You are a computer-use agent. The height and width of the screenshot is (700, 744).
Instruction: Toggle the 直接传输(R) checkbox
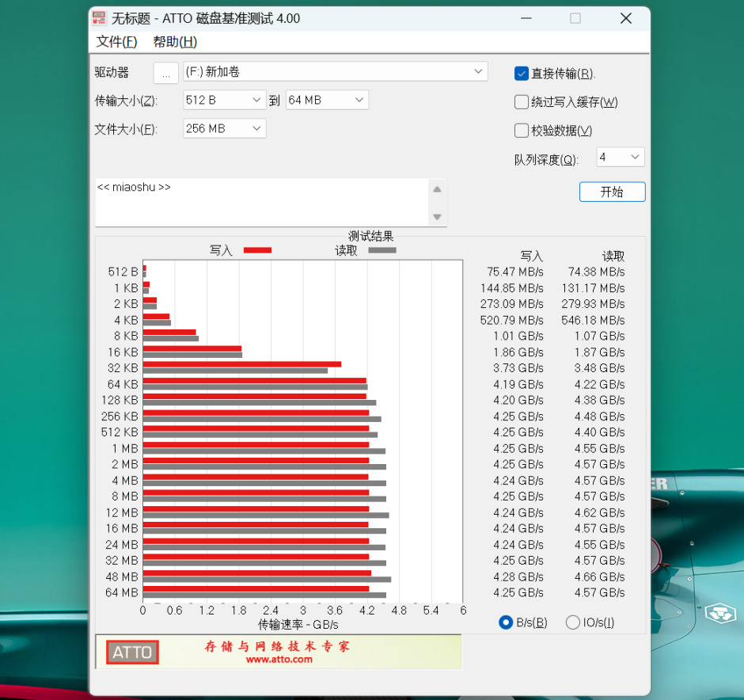coord(521,74)
